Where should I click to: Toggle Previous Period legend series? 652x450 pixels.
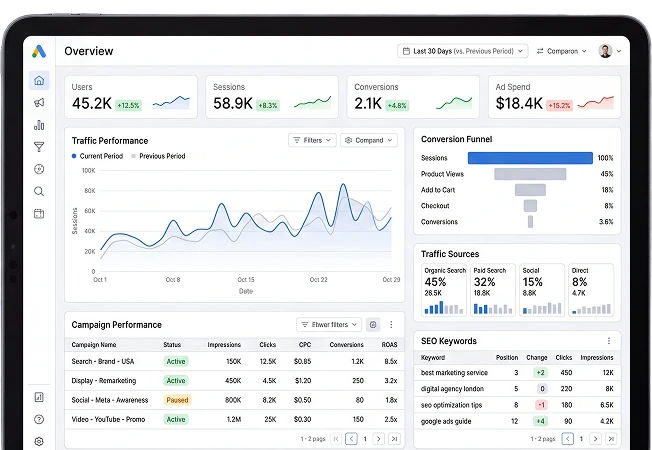pyautogui.click(x=158, y=156)
